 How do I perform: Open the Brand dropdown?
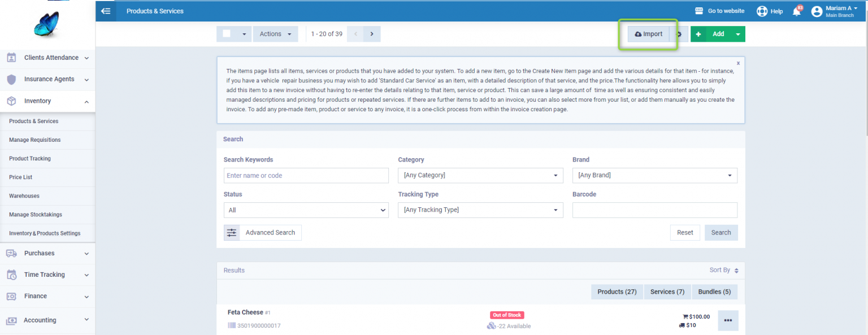coord(654,176)
